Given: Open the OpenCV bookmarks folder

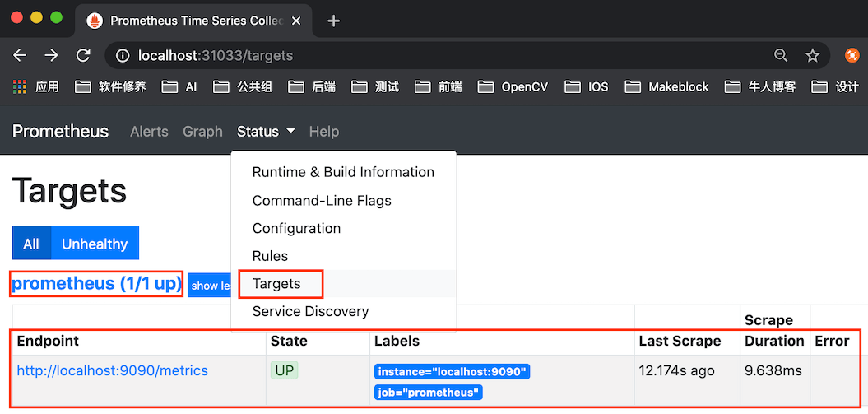Looking at the screenshot, I should 513,87.
